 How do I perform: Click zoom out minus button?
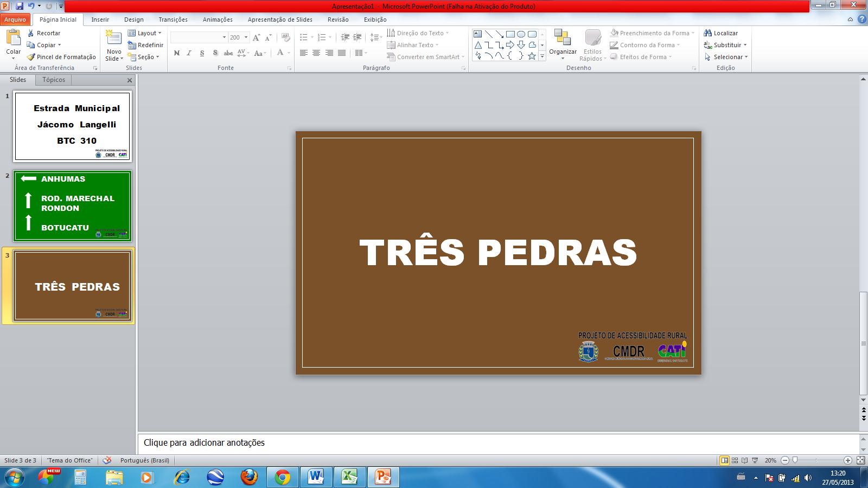[785, 460]
